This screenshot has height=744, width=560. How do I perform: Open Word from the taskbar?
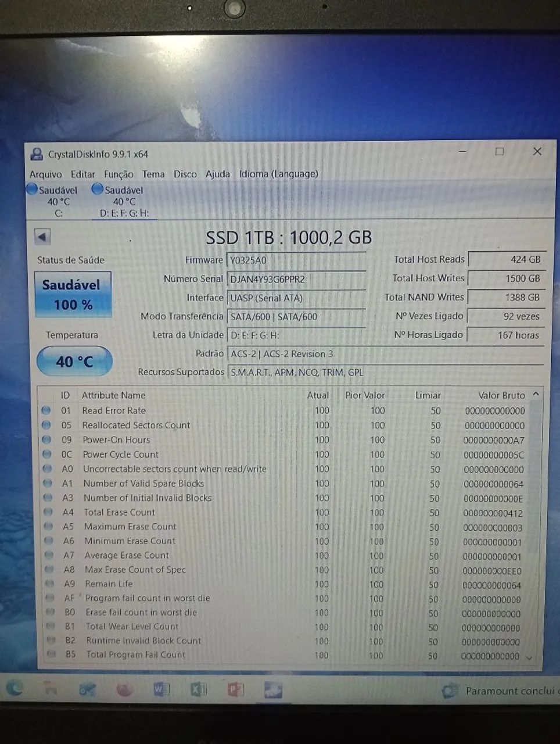[161, 689]
